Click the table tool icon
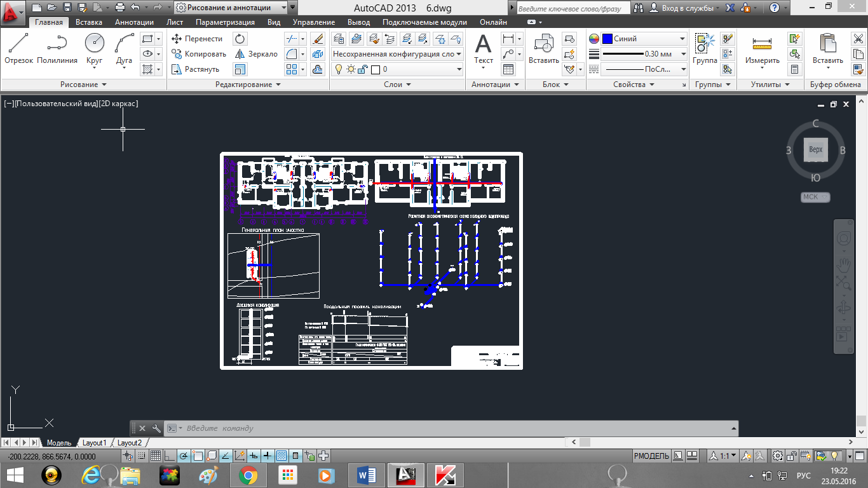The image size is (868, 488). tap(508, 69)
